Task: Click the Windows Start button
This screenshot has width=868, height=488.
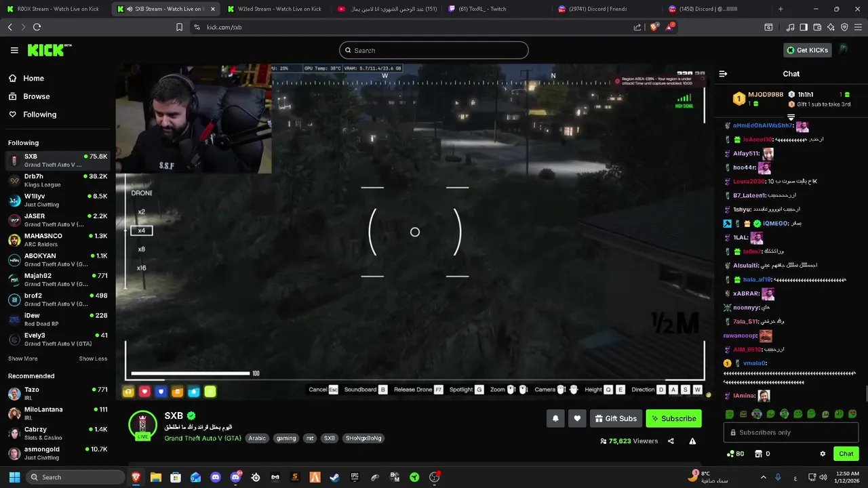Action: tap(14, 477)
